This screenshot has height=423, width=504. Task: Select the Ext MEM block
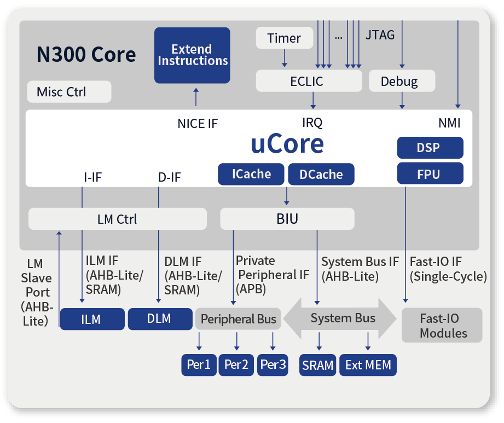click(368, 365)
